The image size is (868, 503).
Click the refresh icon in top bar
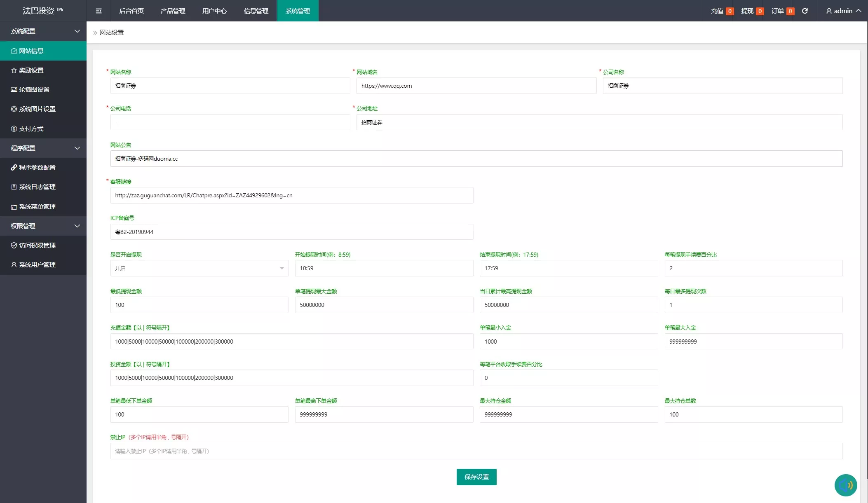point(805,11)
